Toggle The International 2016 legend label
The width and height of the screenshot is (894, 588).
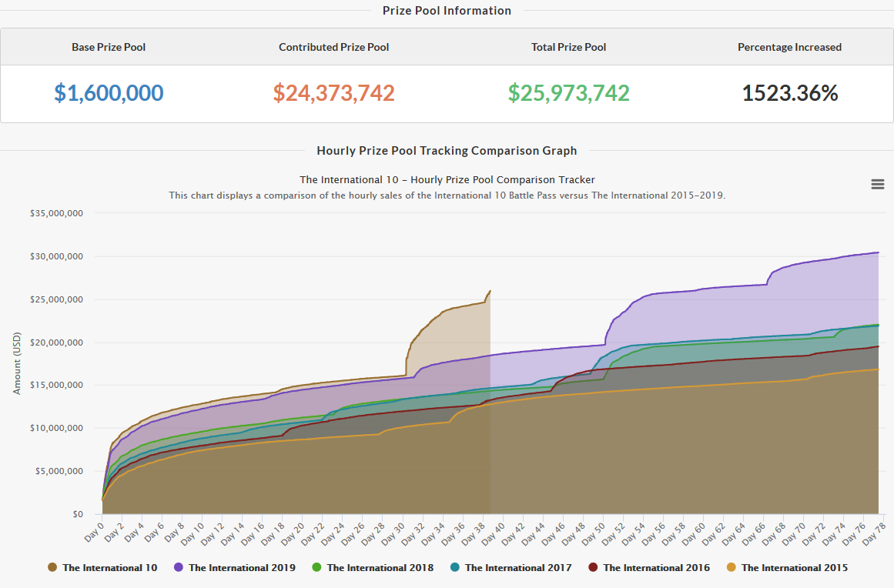(656, 568)
